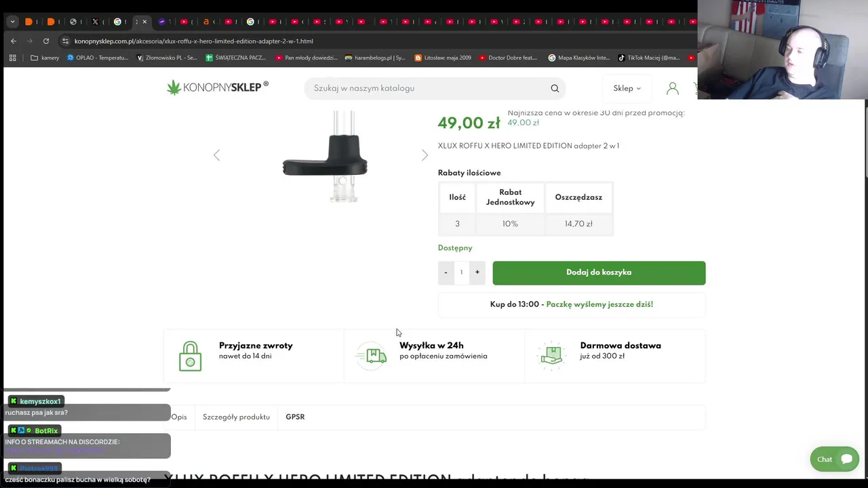Switch to the X (Twitter) tab
Viewport: 868px width, 488px height.
[96, 22]
